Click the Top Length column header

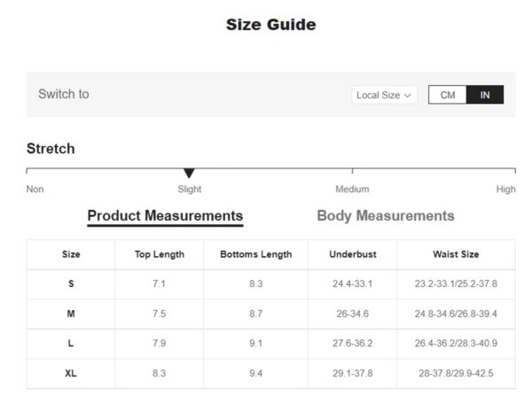[x=160, y=254]
